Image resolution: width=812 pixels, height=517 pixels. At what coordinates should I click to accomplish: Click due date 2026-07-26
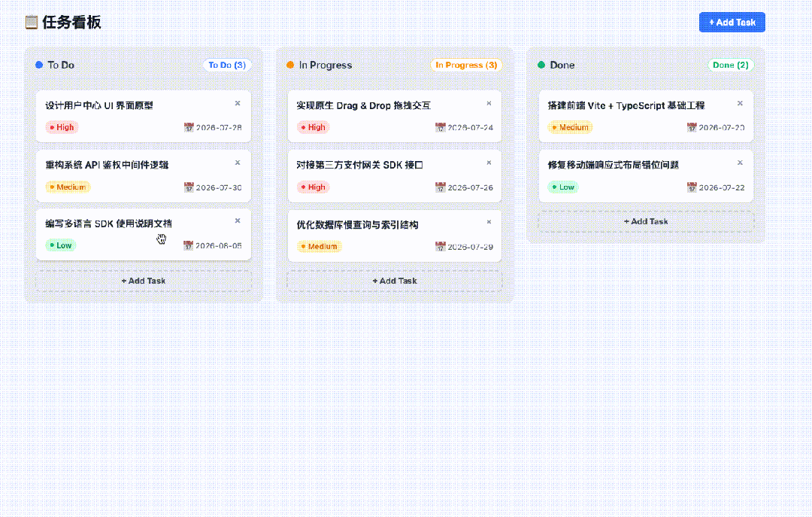click(470, 187)
